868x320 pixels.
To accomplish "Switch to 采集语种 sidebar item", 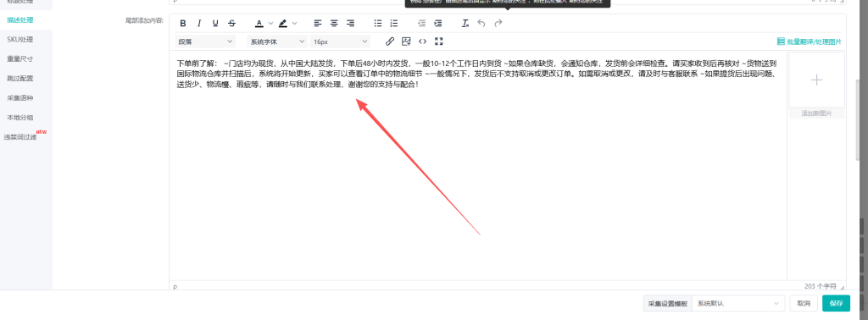I will coord(20,98).
